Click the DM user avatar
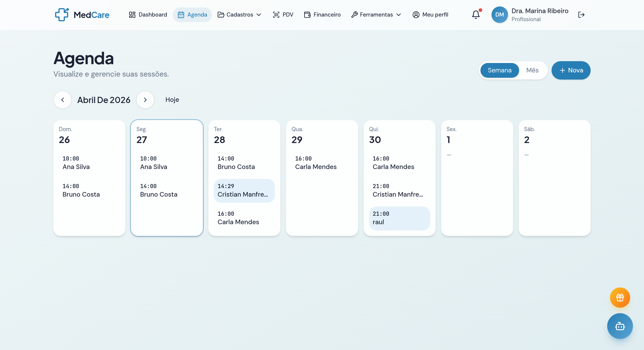 tap(499, 14)
